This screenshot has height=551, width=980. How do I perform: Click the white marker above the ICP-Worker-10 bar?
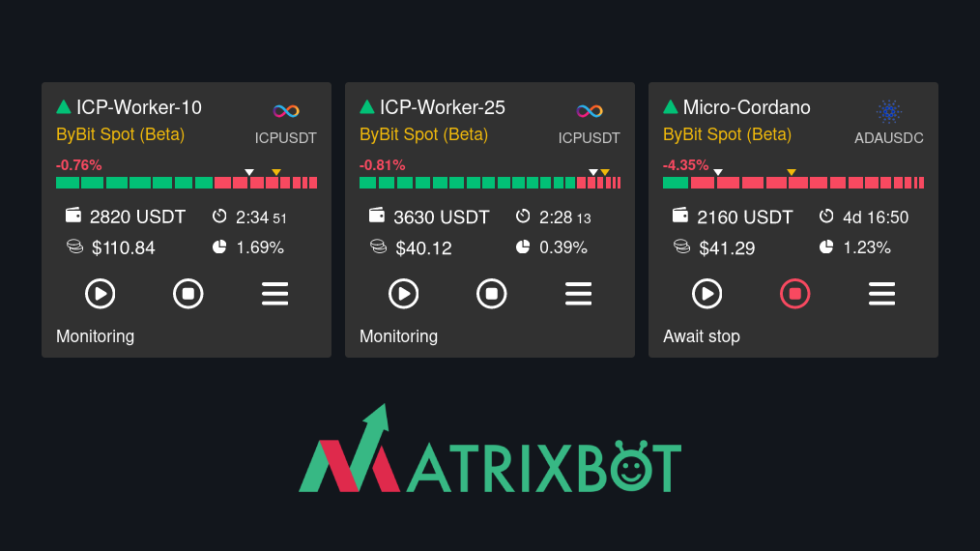point(249,172)
